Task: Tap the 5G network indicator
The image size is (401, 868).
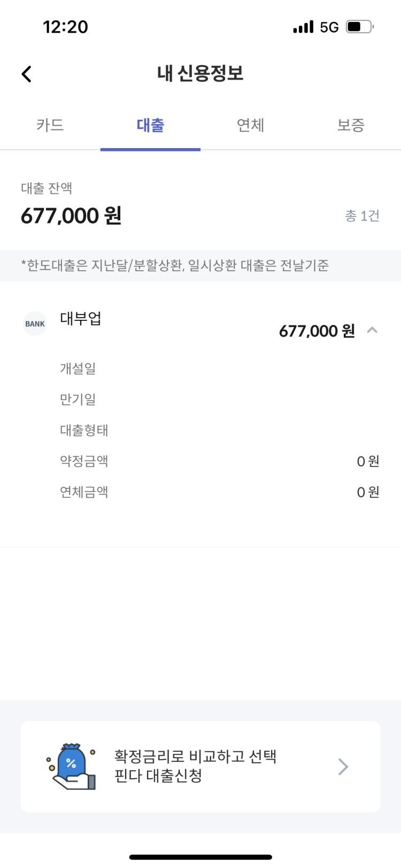Action: (x=329, y=27)
